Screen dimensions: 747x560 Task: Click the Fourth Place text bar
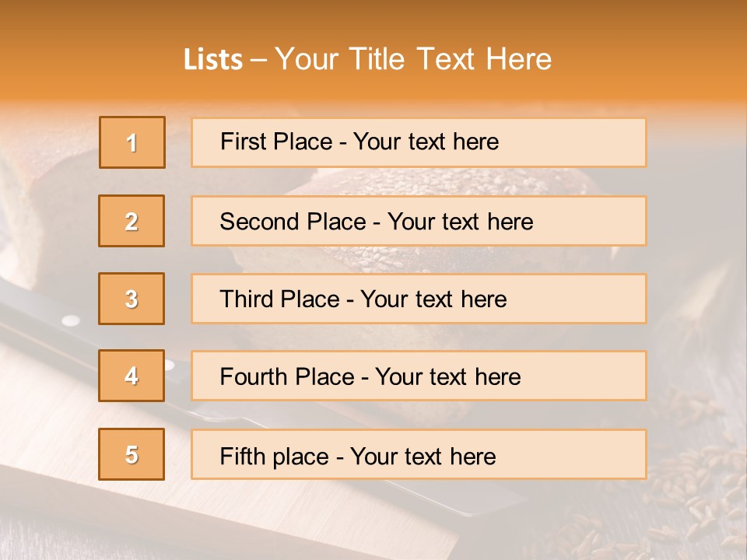(x=419, y=376)
